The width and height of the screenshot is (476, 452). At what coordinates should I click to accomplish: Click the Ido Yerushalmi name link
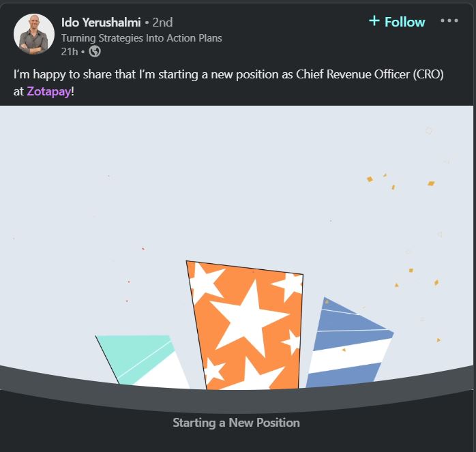[101, 22]
